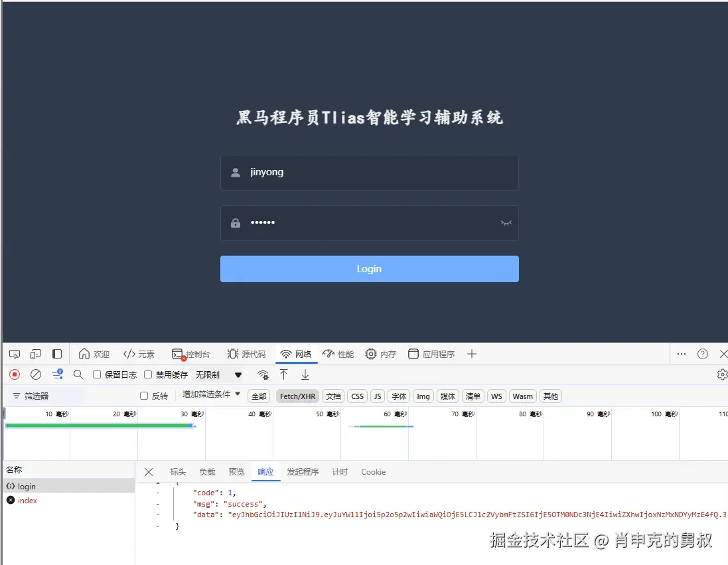Viewport: 728px width, 565px height.
Task: Click the short green bar near 60 毫秒
Action: [382, 426]
